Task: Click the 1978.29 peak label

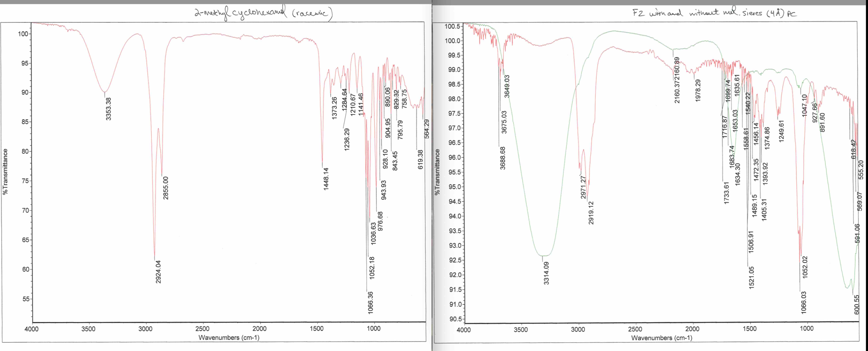Action: tap(698, 90)
